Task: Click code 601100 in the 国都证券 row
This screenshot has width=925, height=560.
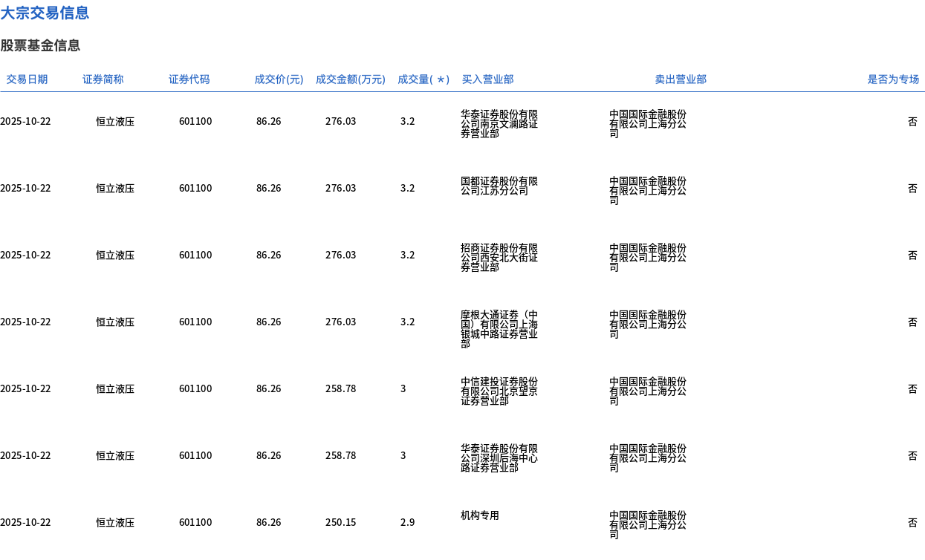Action: pyautogui.click(x=195, y=189)
